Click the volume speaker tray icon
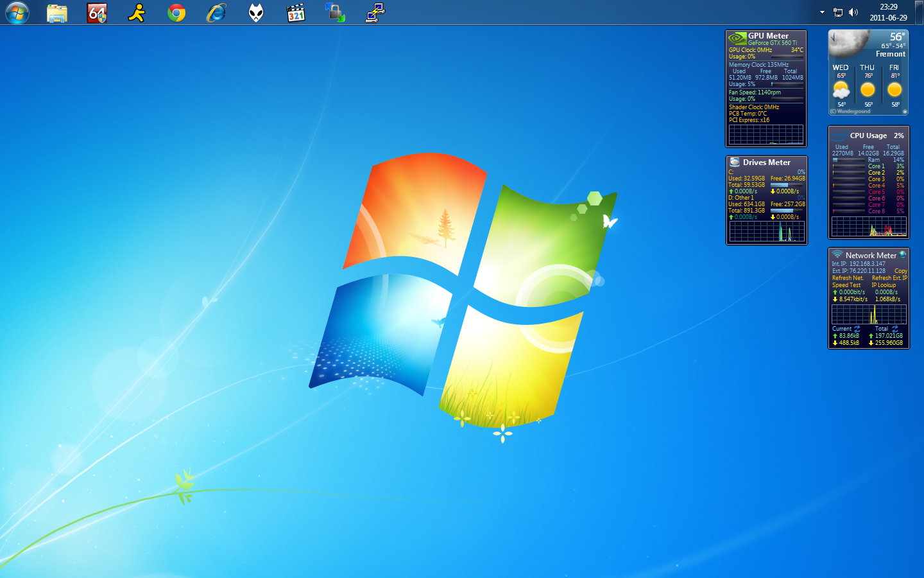The height and width of the screenshot is (578, 924). pyautogui.click(x=853, y=12)
